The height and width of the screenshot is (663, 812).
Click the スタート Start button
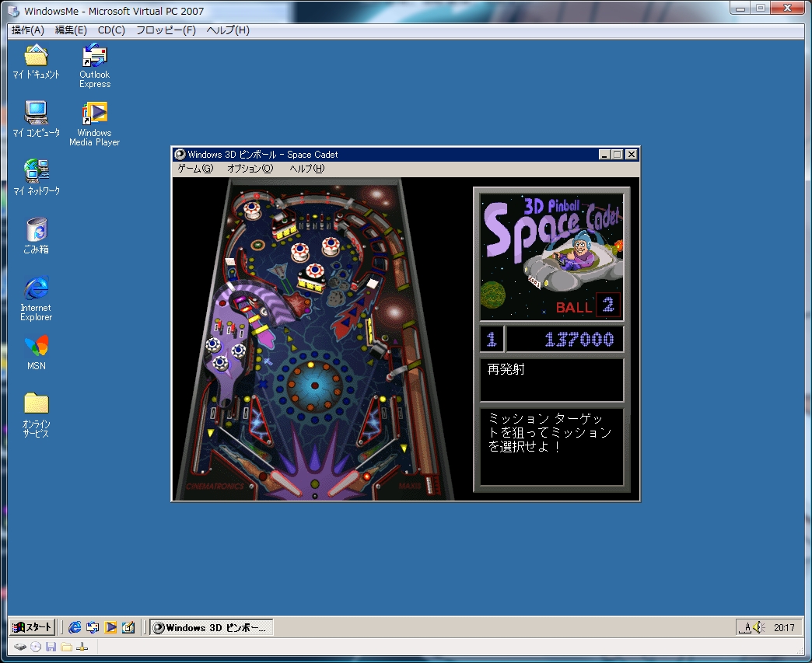point(32,627)
